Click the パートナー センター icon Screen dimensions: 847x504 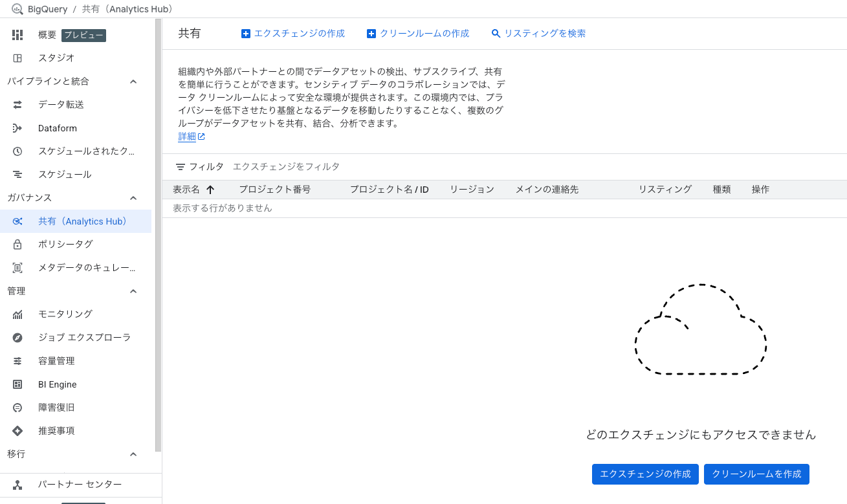tap(17, 485)
